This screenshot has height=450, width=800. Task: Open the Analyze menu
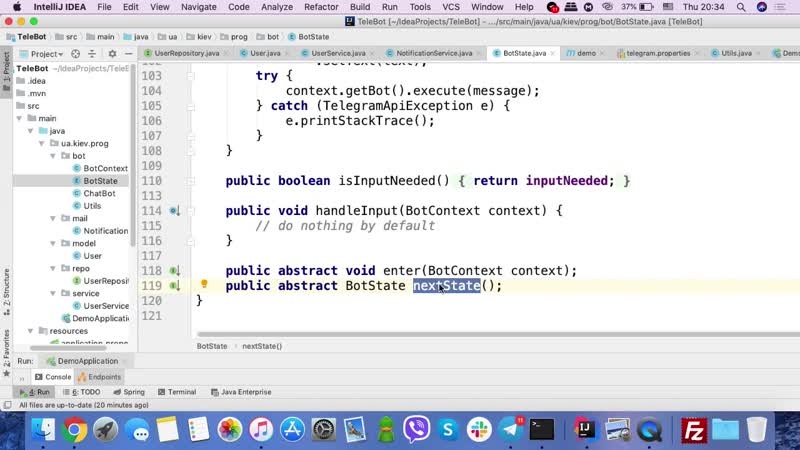(277, 7)
